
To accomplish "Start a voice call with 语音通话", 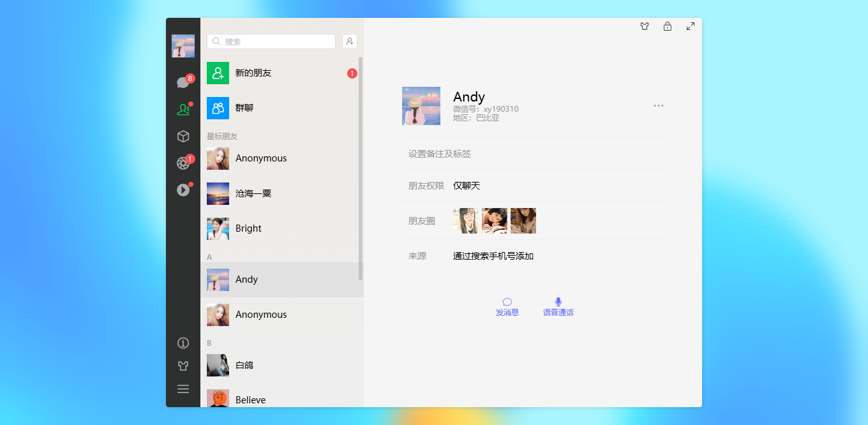I will pos(558,307).
